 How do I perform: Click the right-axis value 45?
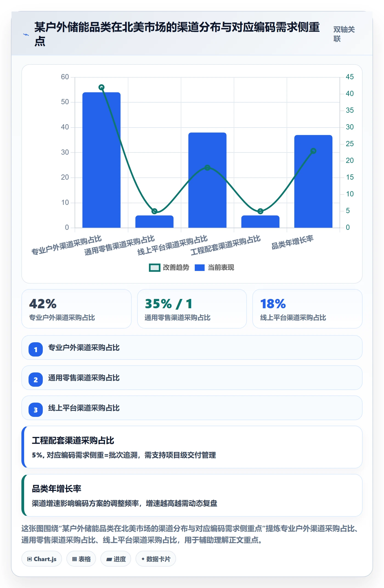(349, 77)
